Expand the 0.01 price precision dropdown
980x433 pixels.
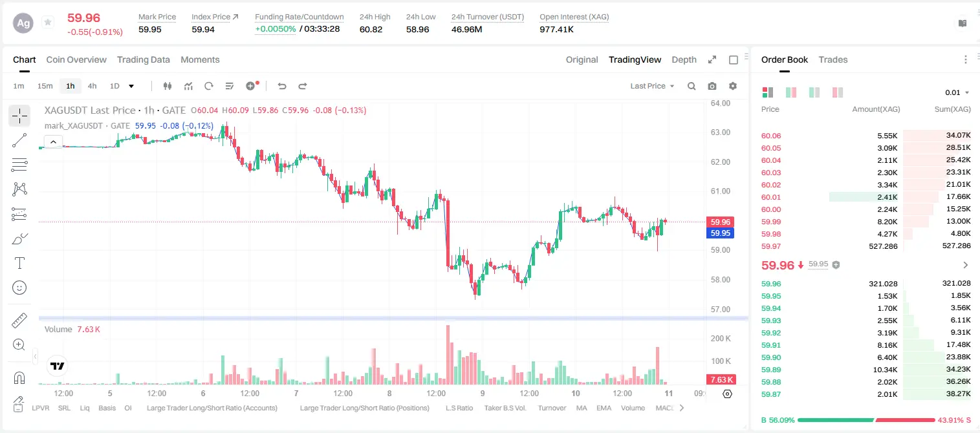[x=957, y=92]
